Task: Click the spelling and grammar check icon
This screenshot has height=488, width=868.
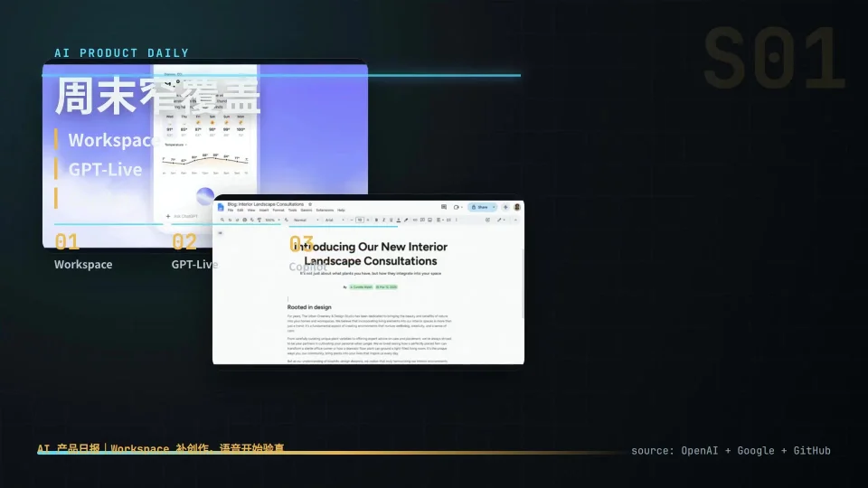Action: 252,220
